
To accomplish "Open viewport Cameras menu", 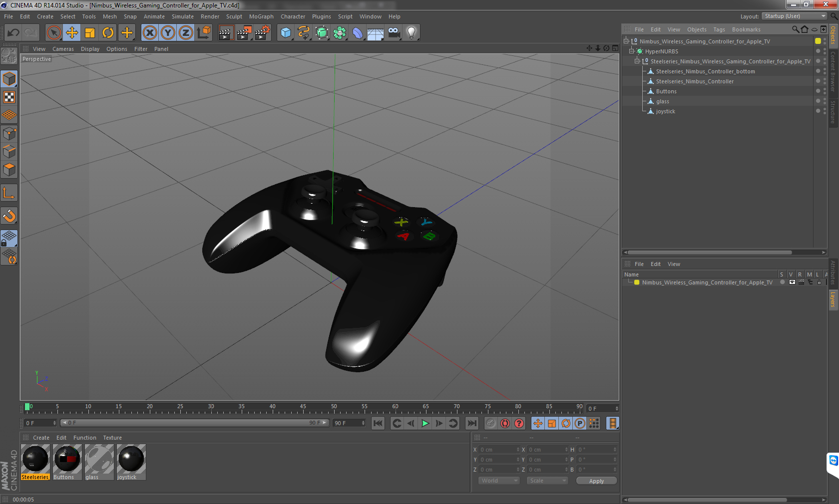I will (x=63, y=49).
